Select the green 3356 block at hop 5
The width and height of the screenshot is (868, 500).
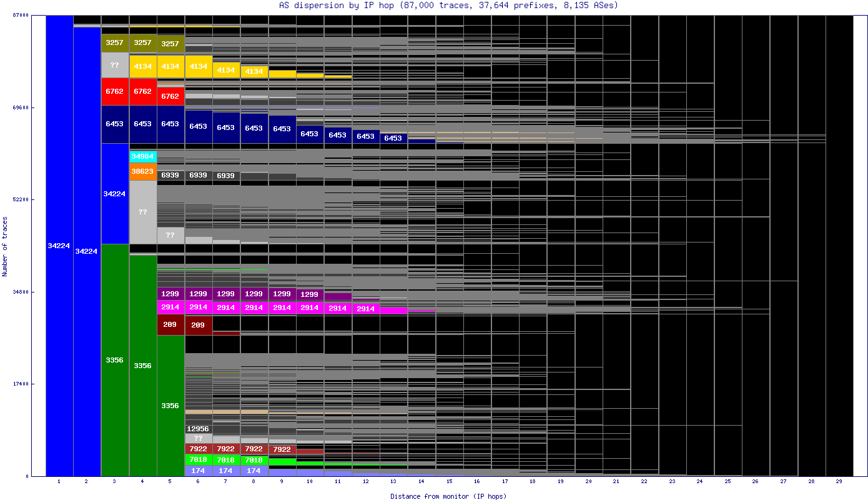tap(170, 406)
